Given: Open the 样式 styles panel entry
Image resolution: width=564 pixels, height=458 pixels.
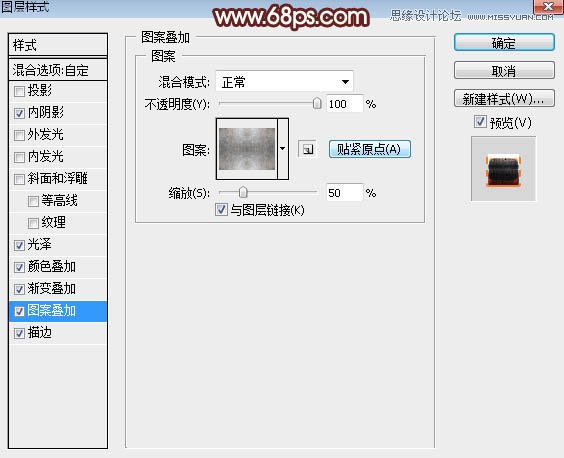Looking at the screenshot, I should (x=58, y=45).
